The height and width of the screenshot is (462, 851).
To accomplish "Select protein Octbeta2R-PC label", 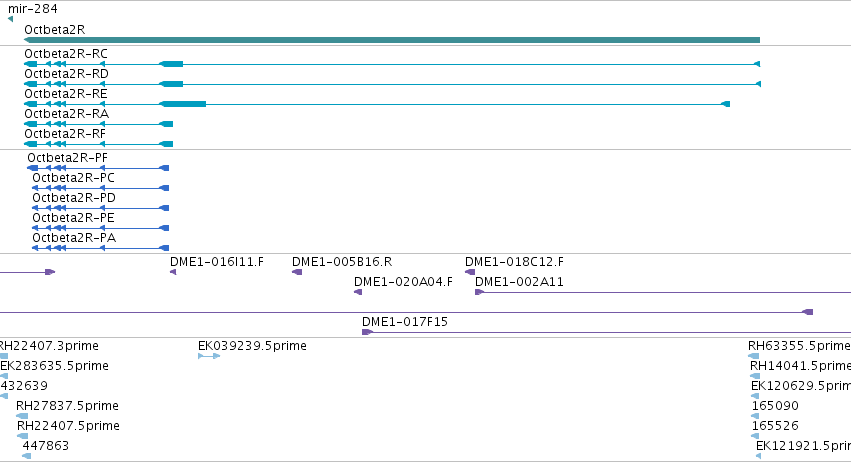I will click(73, 178).
